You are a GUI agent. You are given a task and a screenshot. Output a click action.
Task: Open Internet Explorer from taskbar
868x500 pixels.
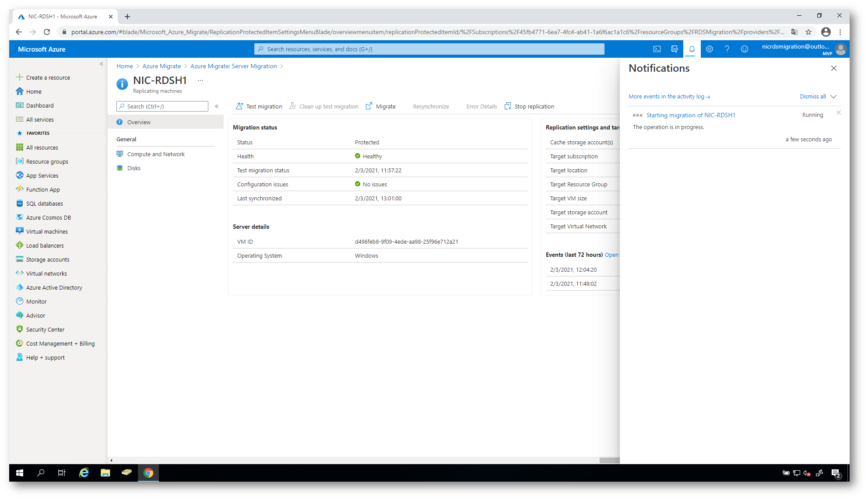coord(84,472)
